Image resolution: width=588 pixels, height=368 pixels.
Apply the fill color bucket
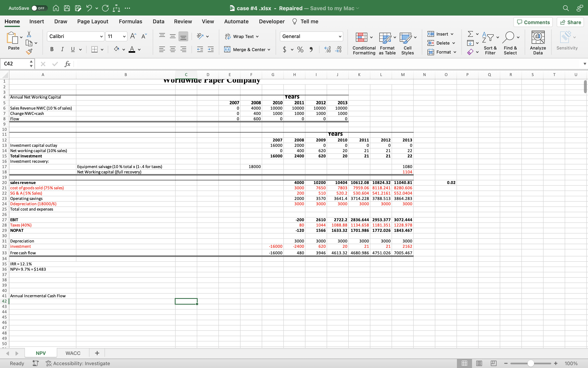[x=117, y=49]
